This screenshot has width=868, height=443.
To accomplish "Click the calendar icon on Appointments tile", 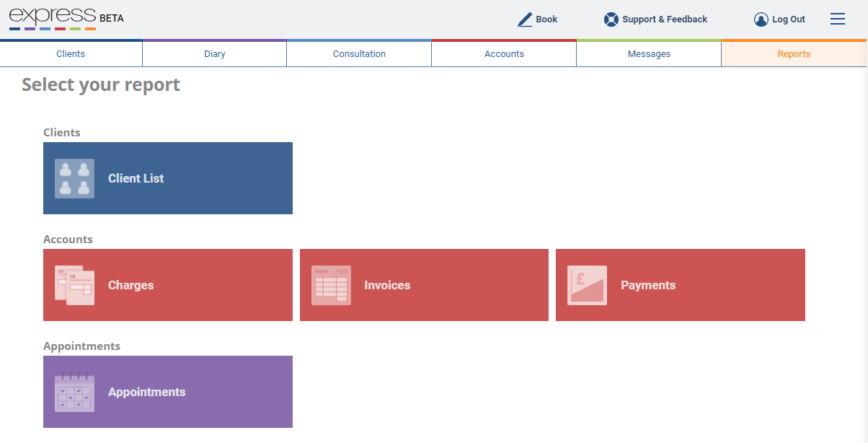I will [75, 392].
